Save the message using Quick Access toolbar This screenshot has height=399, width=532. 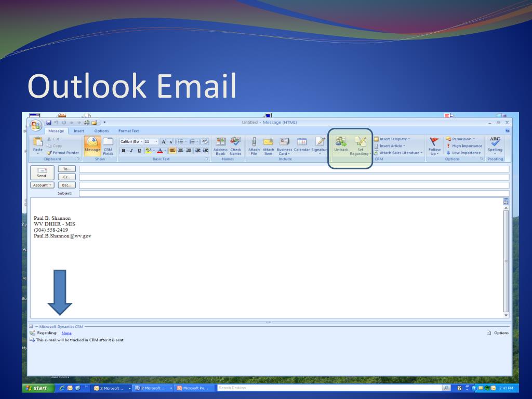click(48, 123)
